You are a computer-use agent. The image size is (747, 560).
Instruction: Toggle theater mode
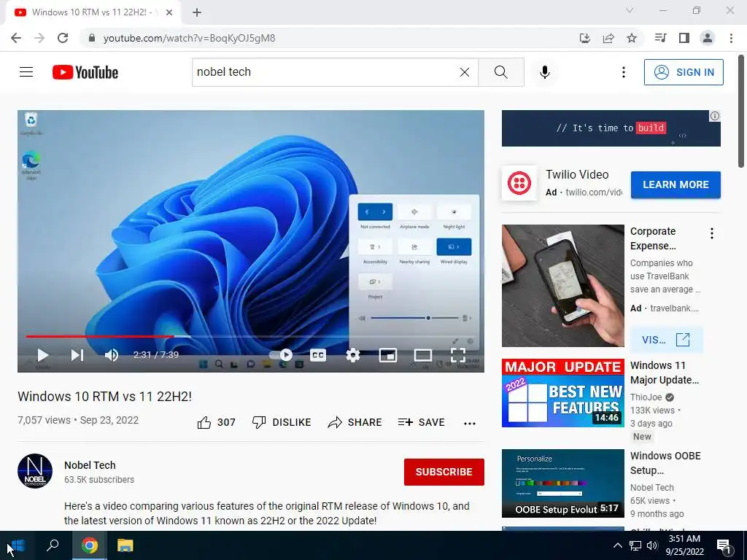coord(423,355)
